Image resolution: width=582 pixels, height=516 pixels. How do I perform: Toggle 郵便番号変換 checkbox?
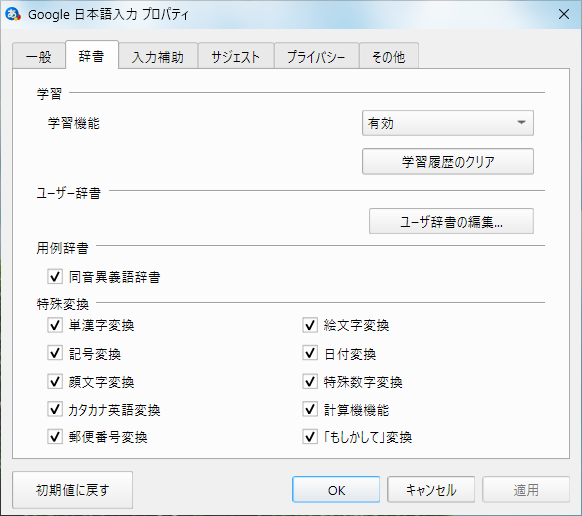point(55,437)
